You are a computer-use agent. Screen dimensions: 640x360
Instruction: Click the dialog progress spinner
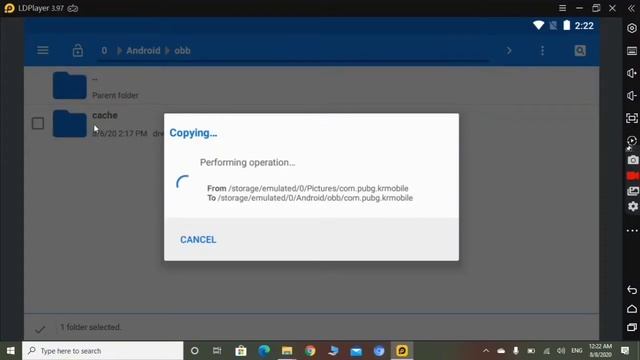(183, 182)
